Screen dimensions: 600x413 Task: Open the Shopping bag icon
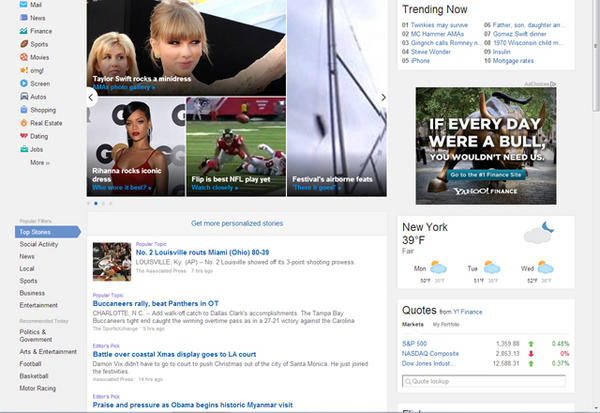[24, 110]
